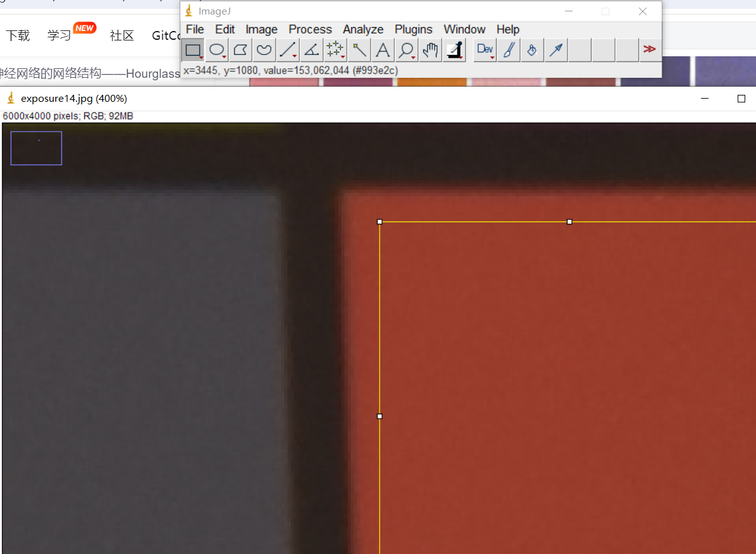Select the Rectangle selection tool

(x=193, y=50)
